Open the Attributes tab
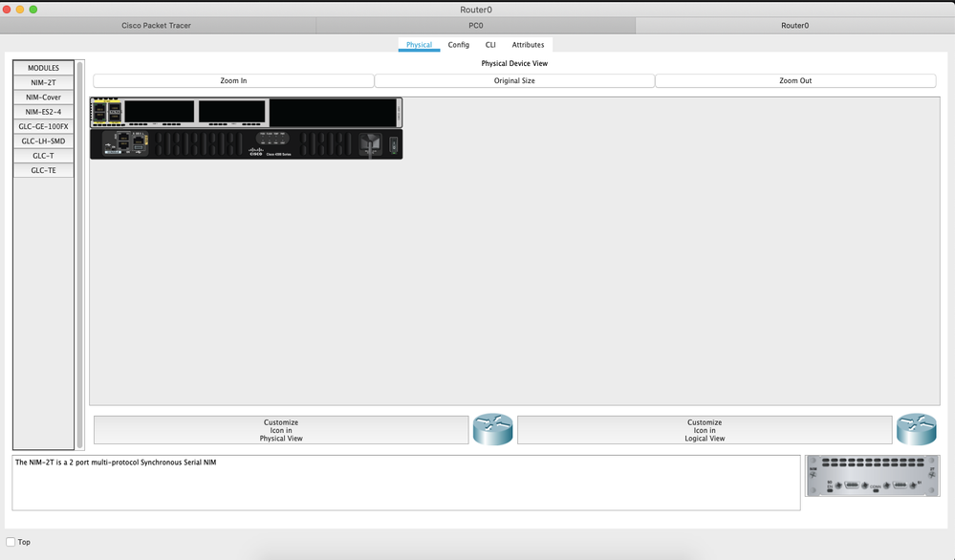 [x=528, y=44]
